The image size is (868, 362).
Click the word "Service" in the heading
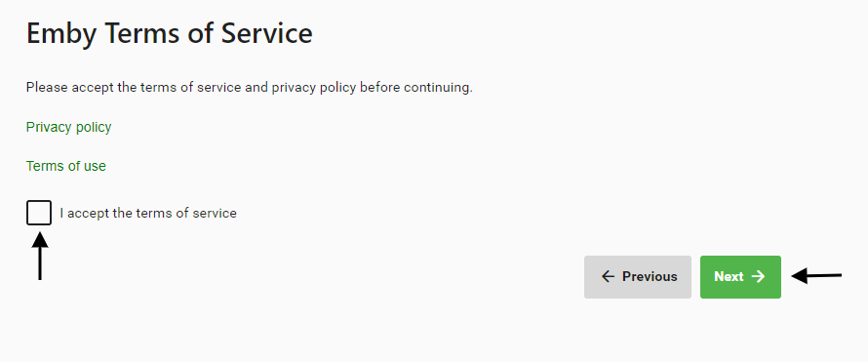pos(267,34)
